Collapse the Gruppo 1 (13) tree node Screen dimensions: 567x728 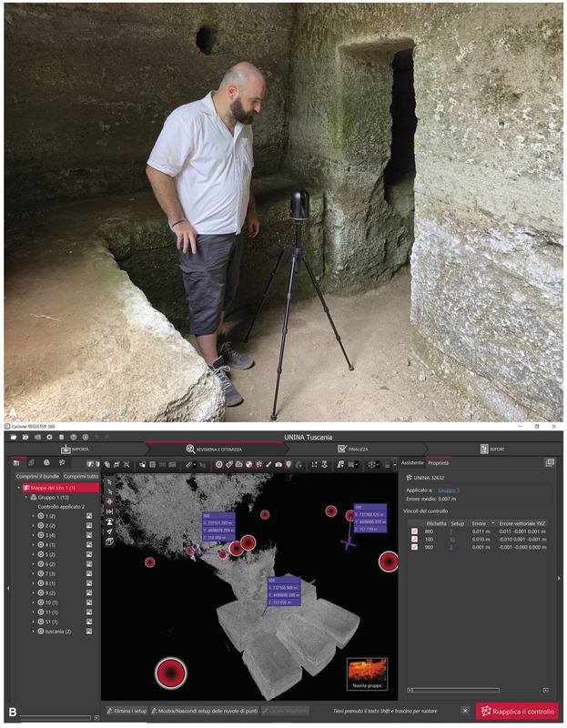pos(25,498)
